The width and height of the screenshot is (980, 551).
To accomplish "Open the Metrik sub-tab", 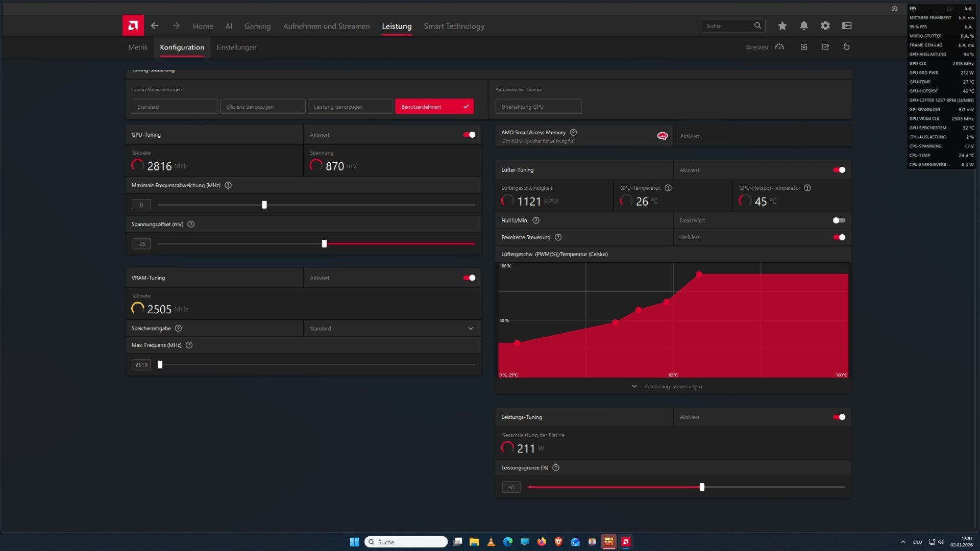I will (138, 47).
